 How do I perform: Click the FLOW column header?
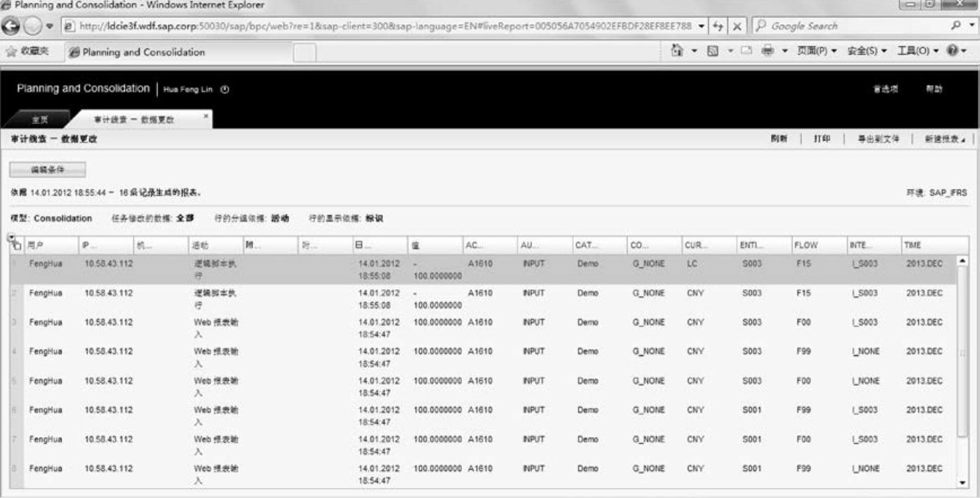818,245
